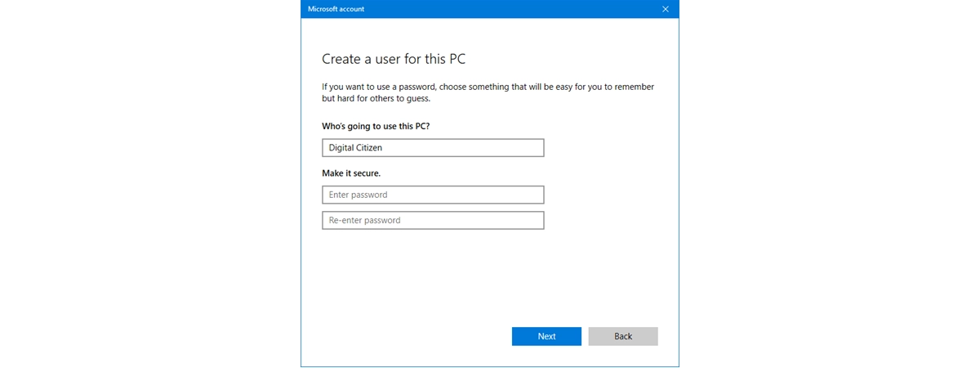Close the Microsoft account dialog
980x368 pixels.
coord(666,9)
